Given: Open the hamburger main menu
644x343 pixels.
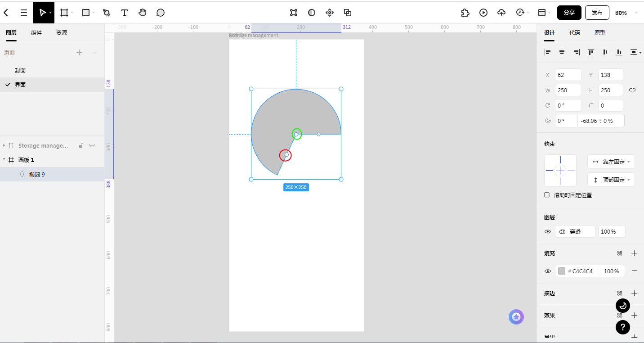Looking at the screenshot, I should point(24,13).
